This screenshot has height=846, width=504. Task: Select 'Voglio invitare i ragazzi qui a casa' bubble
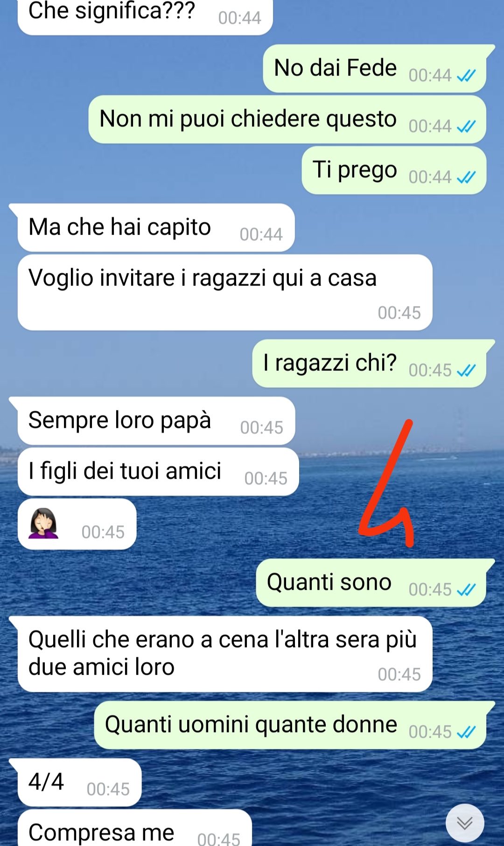pyautogui.click(x=225, y=292)
